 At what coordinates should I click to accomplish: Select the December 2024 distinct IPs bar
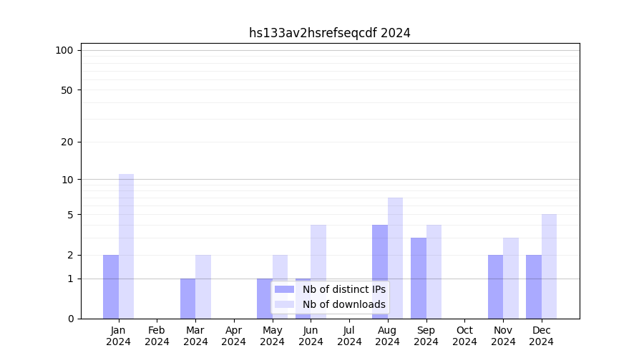coord(534,286)
